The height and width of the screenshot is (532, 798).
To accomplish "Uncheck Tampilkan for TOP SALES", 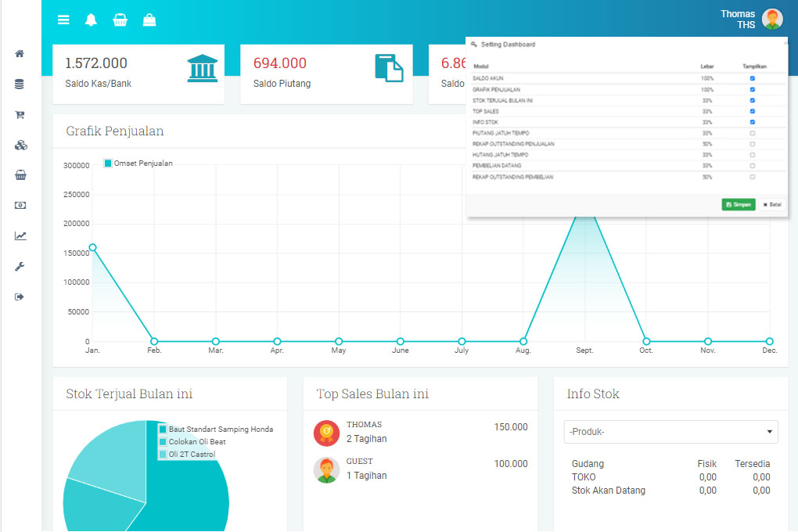I will click(752, 111).
